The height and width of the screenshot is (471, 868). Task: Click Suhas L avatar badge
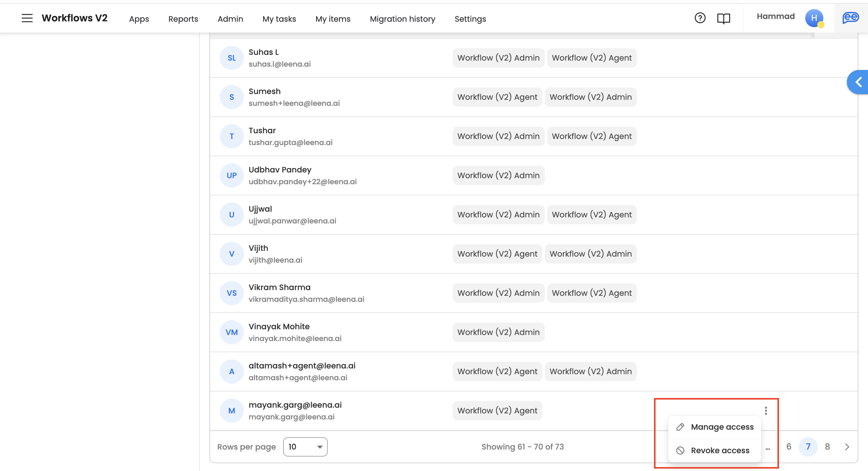tap(231, 58)
